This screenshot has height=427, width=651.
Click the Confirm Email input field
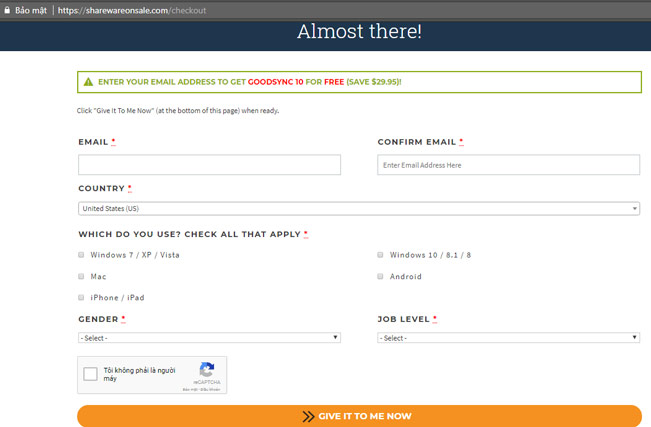pos(508,165)
